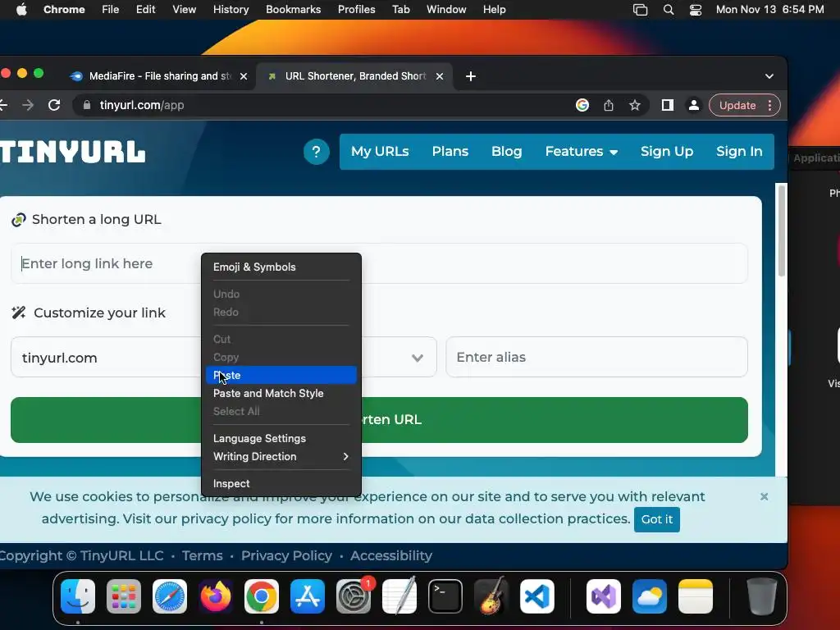
Task: Close the MediaFire tab
Action: click(244, 76)
